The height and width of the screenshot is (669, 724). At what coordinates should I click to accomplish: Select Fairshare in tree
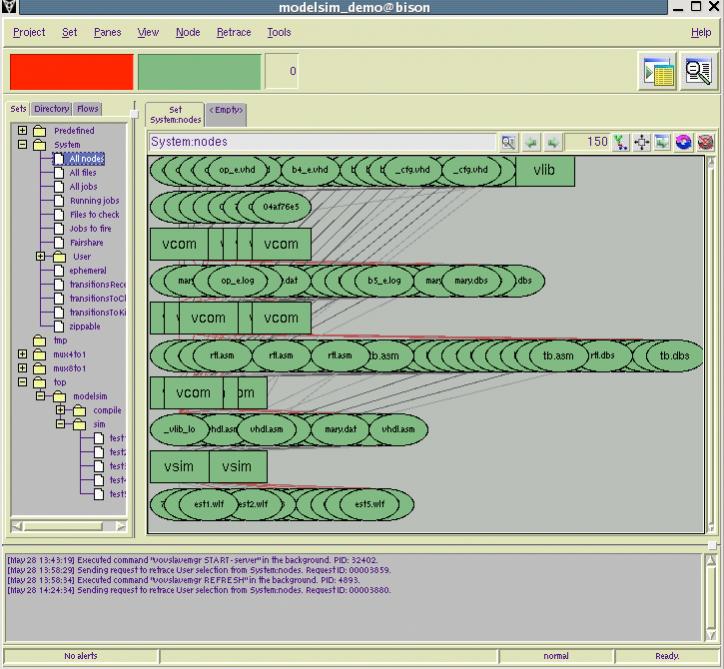coord(86,243)
